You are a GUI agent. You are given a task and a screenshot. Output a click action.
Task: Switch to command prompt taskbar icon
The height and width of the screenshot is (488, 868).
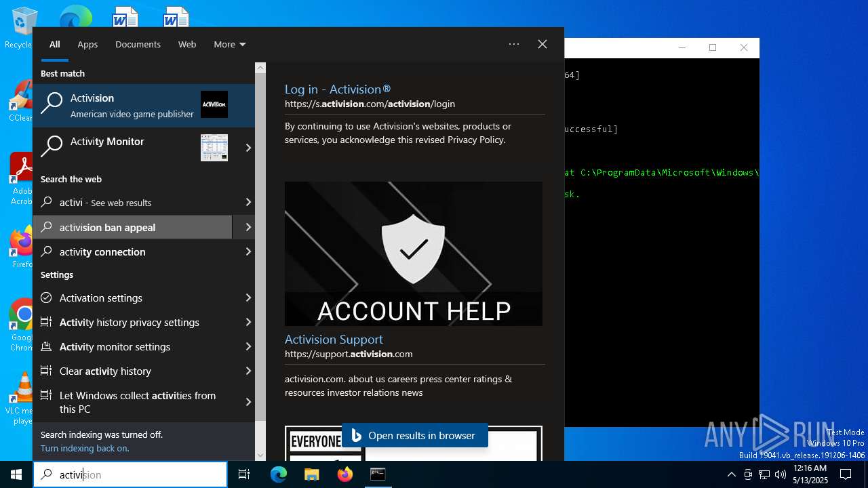tap(378, 474)
